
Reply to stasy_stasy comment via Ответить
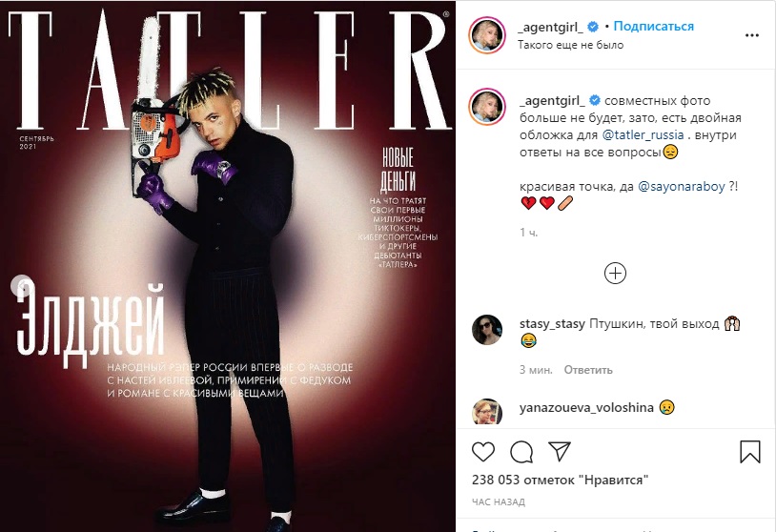(588, 370)
